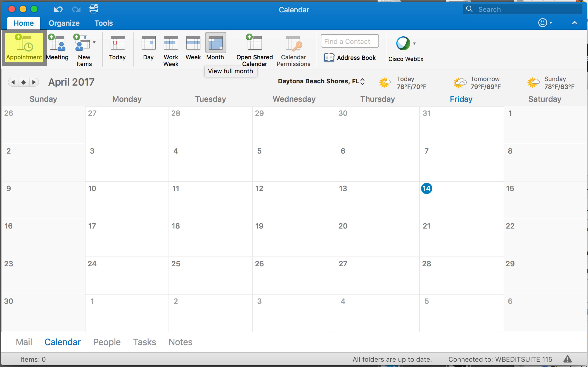Switch to Day view
588x367 pixels.
click(148, 48)
